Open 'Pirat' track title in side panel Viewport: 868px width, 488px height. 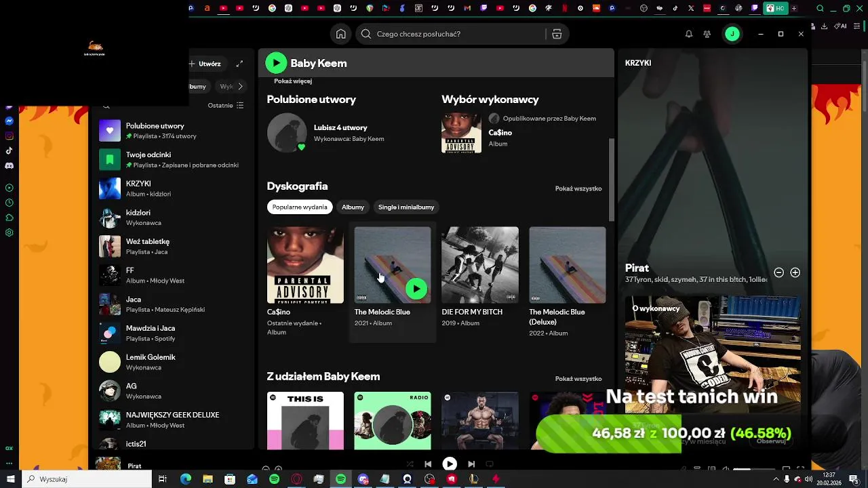click(637, 268)
